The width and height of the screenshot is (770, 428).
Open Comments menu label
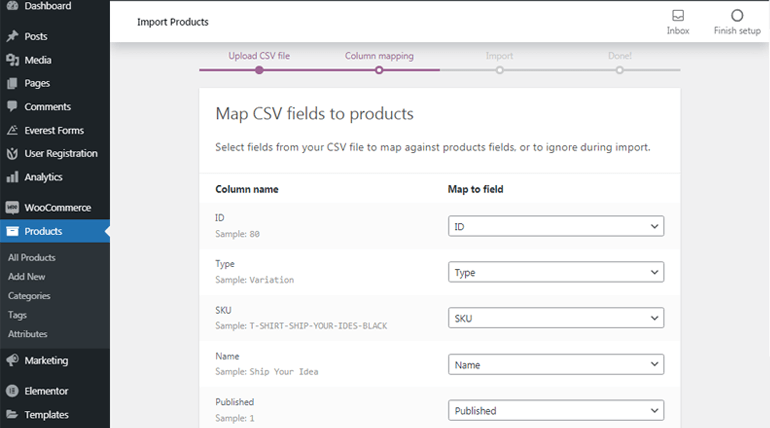tap(48, 107)
